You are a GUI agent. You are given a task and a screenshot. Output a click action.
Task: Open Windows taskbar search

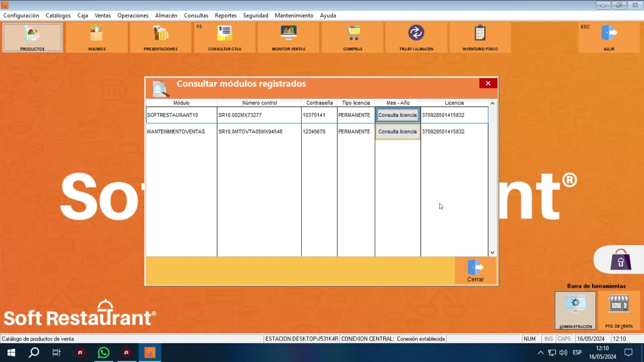tap(34, 353)
